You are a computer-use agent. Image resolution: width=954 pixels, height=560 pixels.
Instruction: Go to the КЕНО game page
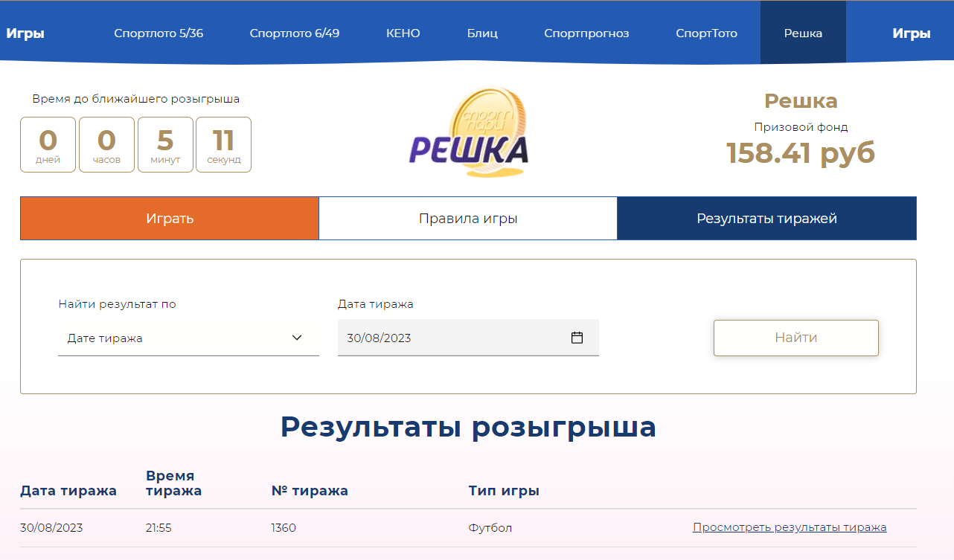[403, 33]
